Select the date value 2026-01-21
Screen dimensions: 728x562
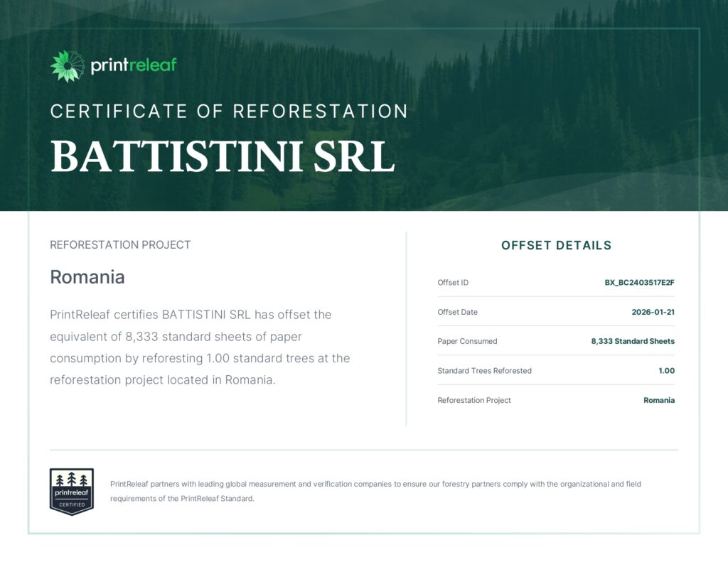pyautogui.click(x=653, y=313)
